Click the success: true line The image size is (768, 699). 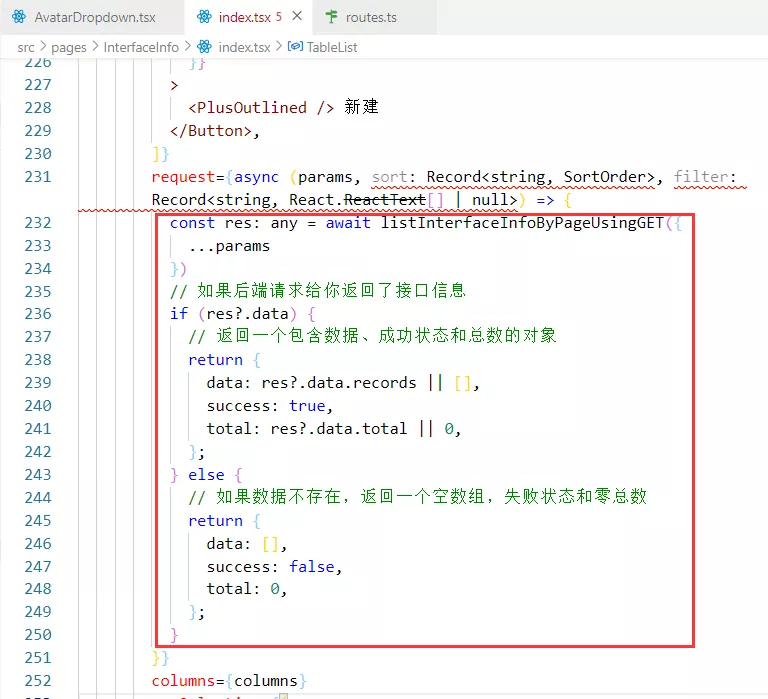[270, 406]
